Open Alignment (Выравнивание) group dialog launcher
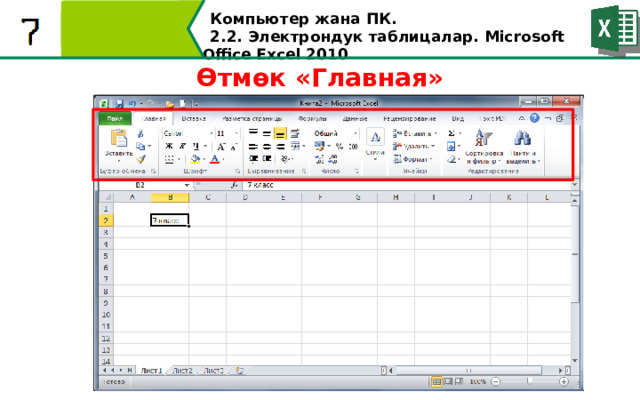 click(304, 171)
